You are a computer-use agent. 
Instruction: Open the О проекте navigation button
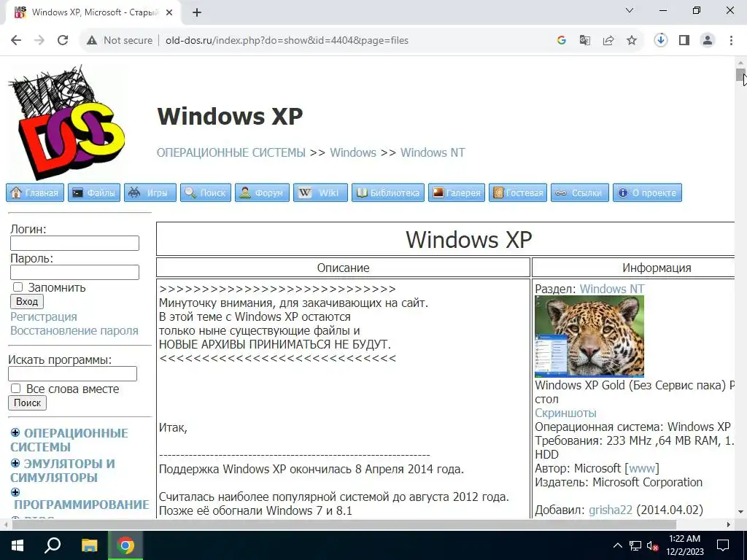pyautogui.click(x=647, y=192)
